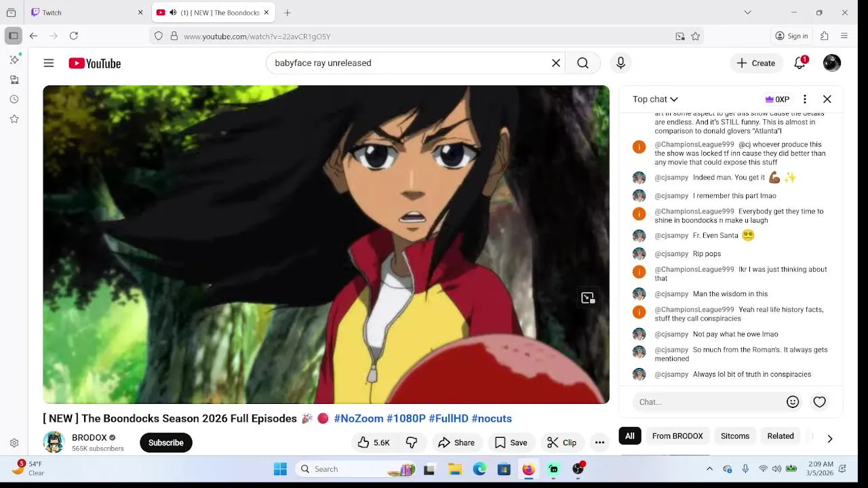Toggle the Firefox sidebar button
This screenshot has height=488, width=868.
pyautogui.click(x=13, y=36)
